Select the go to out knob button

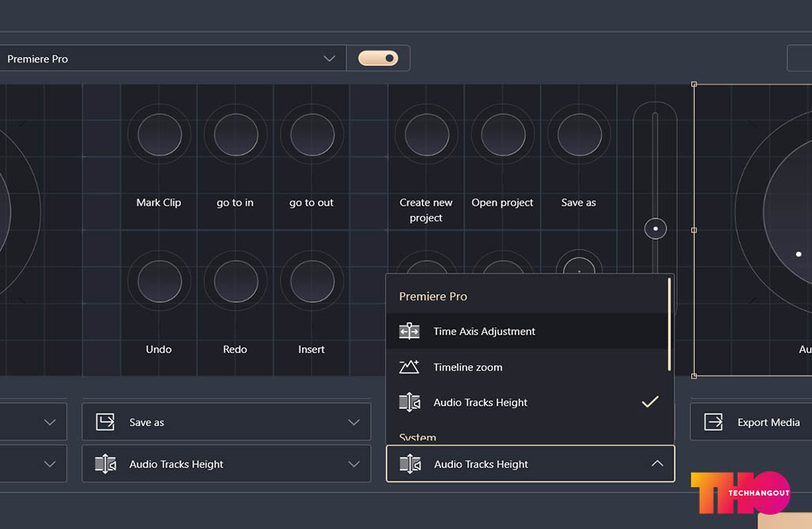(312, 134)
